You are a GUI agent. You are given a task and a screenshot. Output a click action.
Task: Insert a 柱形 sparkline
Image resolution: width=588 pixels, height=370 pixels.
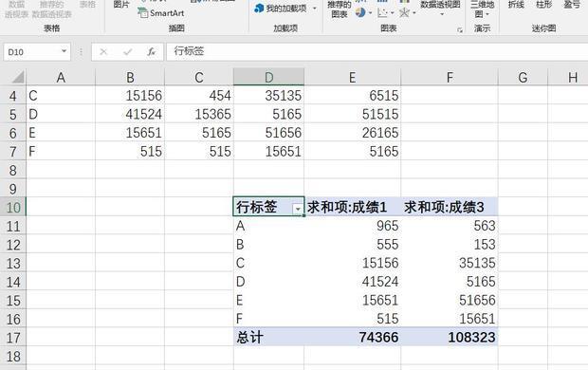tap(543, 5)
